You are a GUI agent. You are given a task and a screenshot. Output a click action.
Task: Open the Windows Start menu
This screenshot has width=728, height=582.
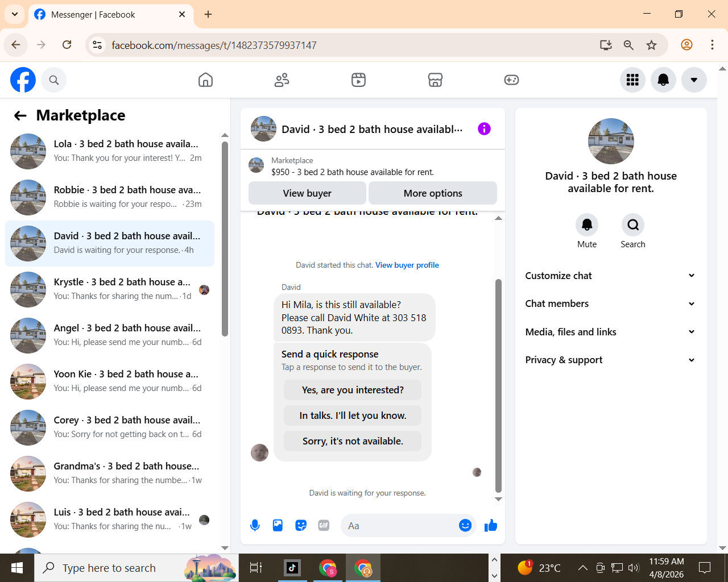point(17,568)
